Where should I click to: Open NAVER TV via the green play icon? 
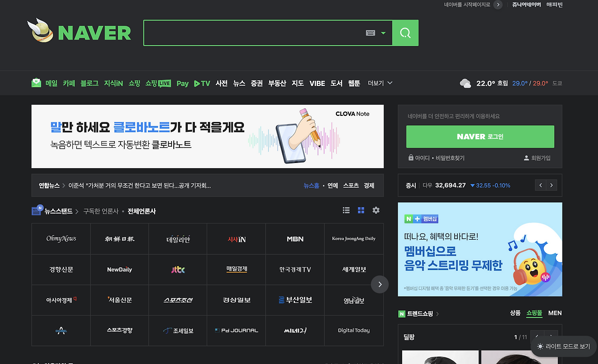click(x=197, y=83)
